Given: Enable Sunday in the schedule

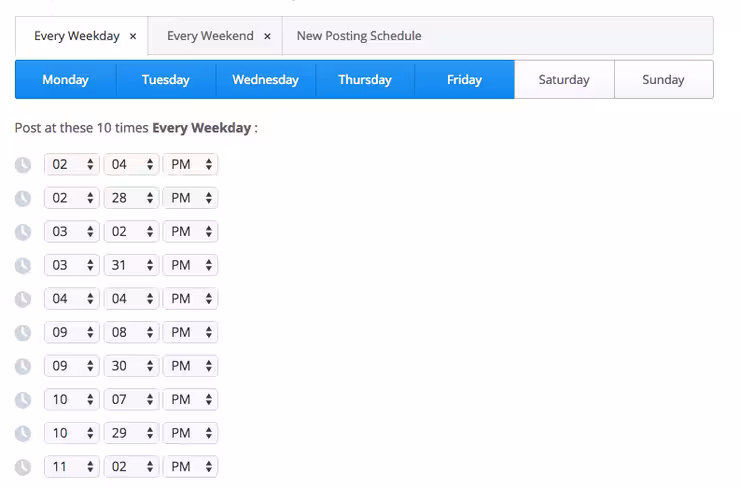Looking at the screenshot, I should (x=664, y=79).
